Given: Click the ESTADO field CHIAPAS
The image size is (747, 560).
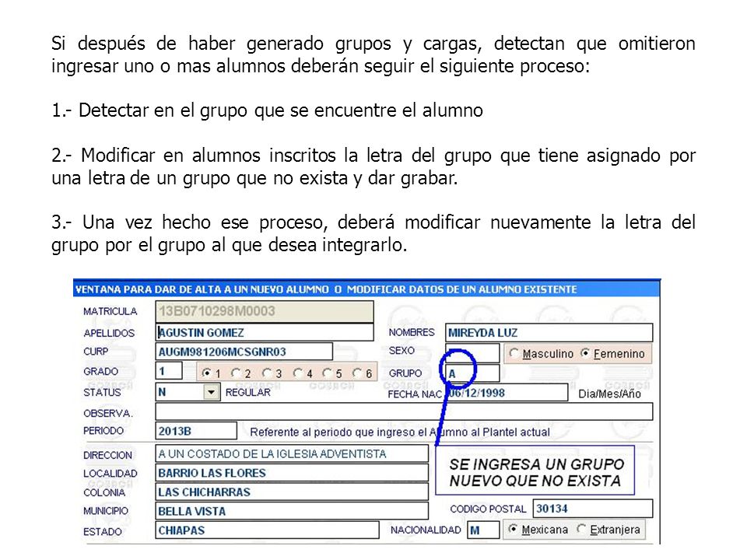Looking at the screenshot, I should 267,530.
